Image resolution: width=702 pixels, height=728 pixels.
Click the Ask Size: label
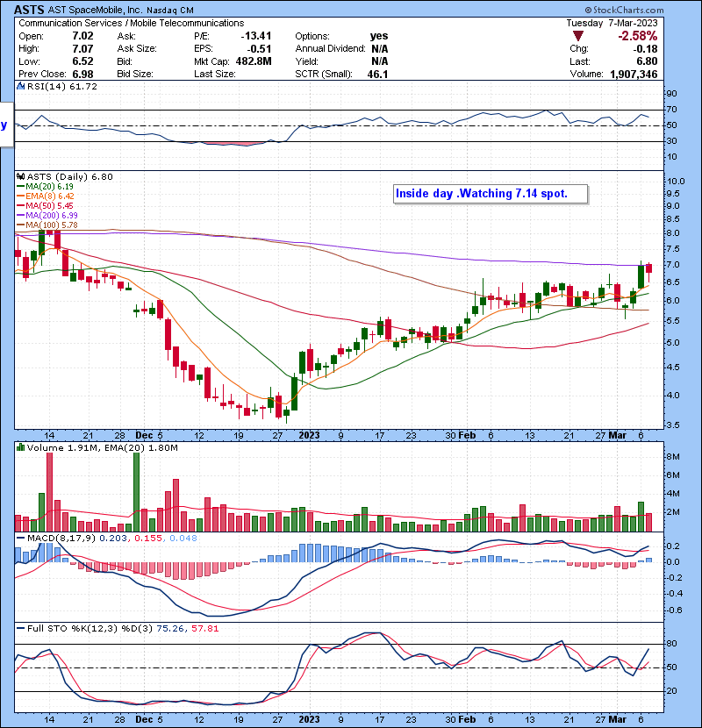click(x=137, y=49)
